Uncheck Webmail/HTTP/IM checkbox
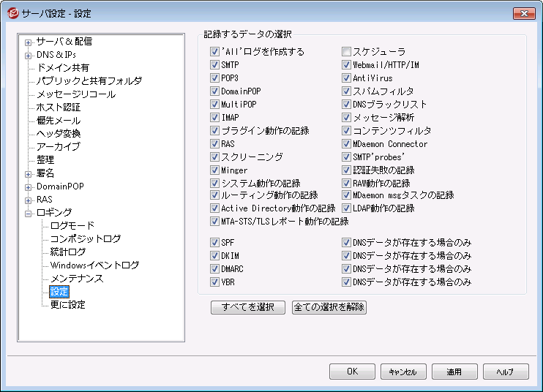This screenshot has width=543, height=392. pyautogui.click(x=346, y=64)
